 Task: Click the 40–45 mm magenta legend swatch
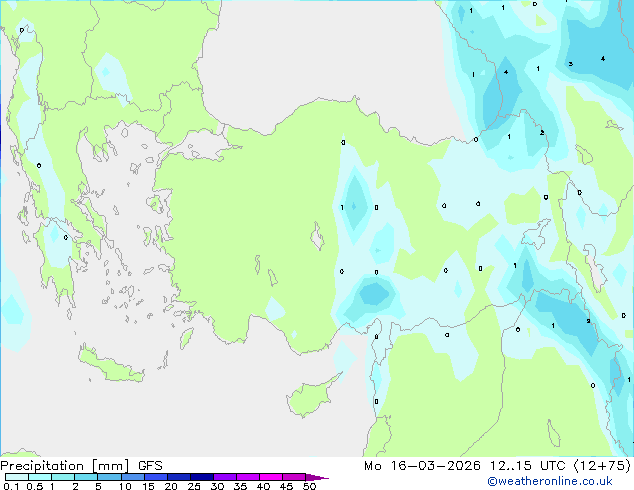[271, 477]
